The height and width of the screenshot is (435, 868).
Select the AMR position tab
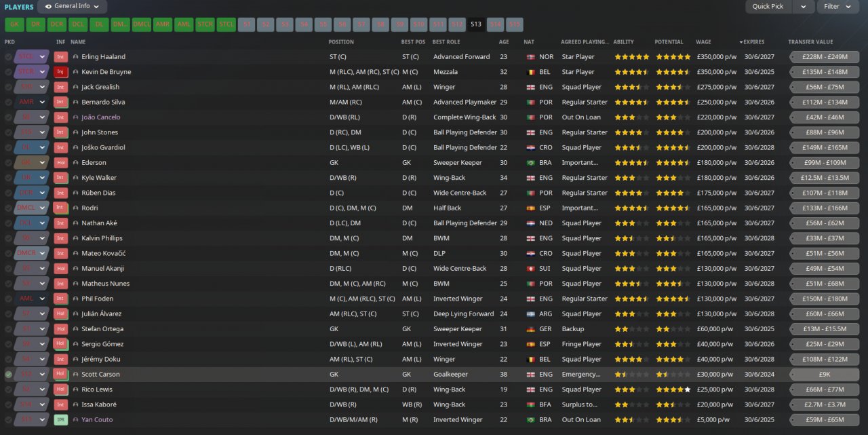pos(163,25)
